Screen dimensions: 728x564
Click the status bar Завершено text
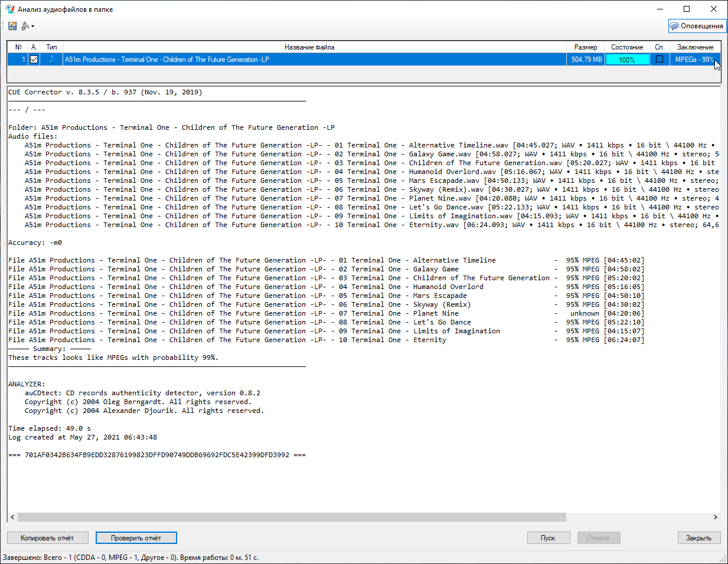coord(130,558)
